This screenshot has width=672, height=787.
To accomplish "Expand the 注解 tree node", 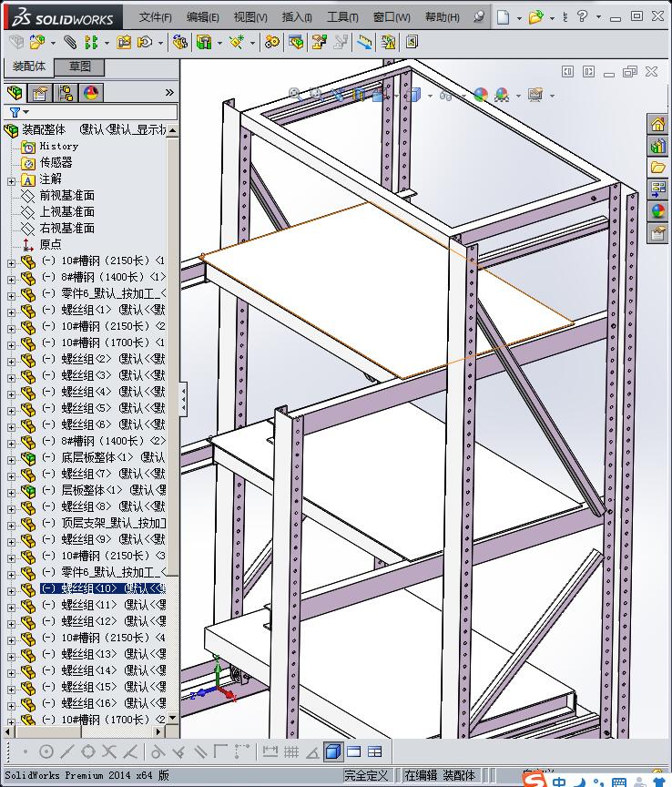I will [x=11, y=181].
